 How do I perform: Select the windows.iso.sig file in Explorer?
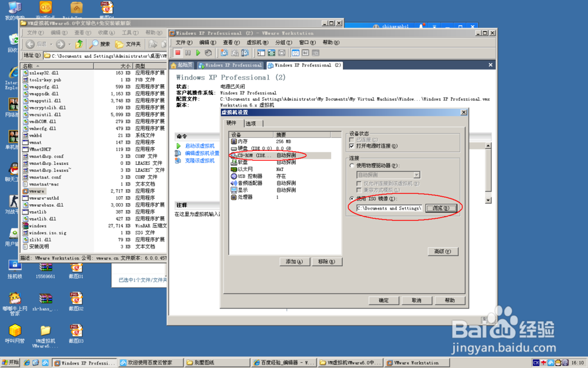(48, 233)
